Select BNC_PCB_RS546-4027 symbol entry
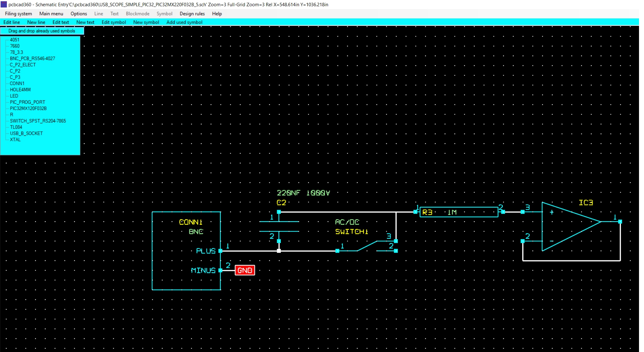This screenshot has height=352, width=644. click(x=32, y=58)
